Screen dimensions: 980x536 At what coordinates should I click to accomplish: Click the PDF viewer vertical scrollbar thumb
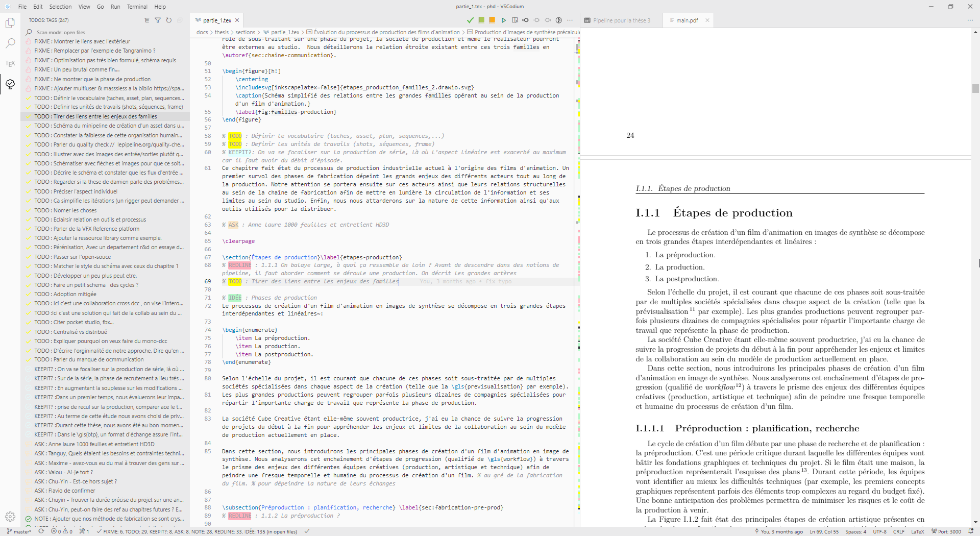pos(975,88)
